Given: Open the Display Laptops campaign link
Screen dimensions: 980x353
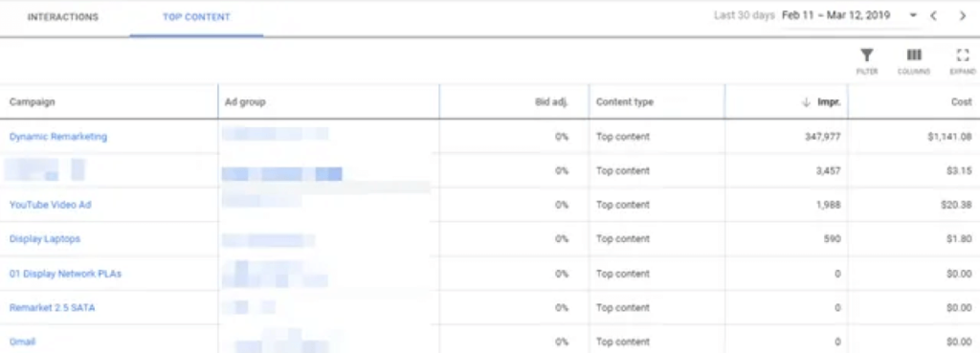Looking at the screenshot, I should (44, 238).
